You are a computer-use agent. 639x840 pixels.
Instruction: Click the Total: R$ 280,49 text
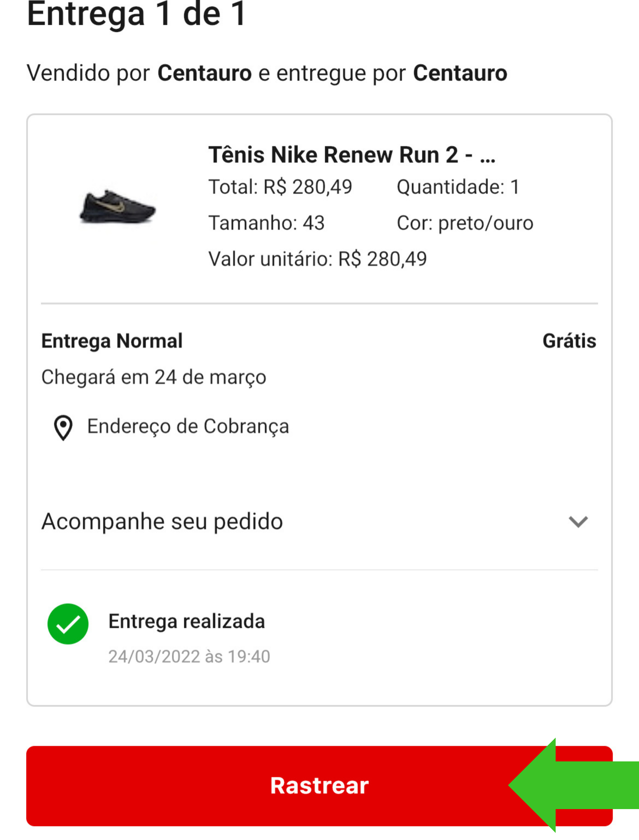280,187
